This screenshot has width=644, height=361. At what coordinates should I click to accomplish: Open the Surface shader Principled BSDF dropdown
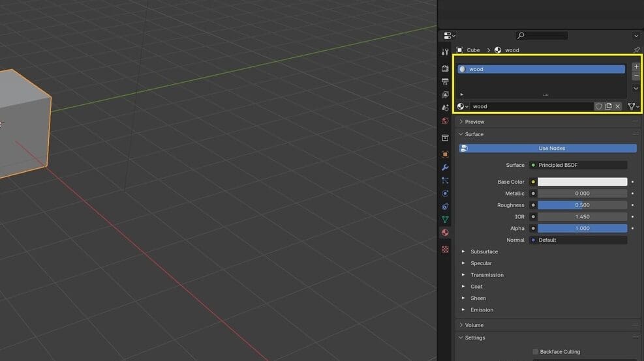pyautogui.click(x=578, y=165)
